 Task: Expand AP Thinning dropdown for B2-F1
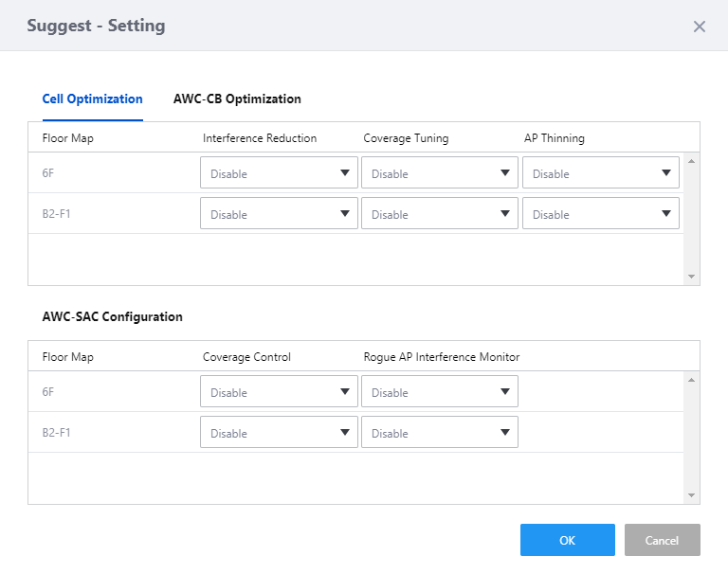tap(601, 214)
